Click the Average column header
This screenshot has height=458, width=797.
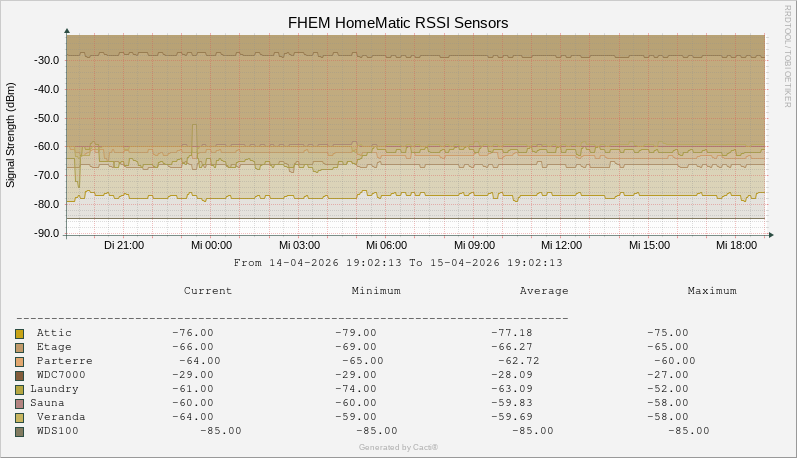tap(544, 291)
